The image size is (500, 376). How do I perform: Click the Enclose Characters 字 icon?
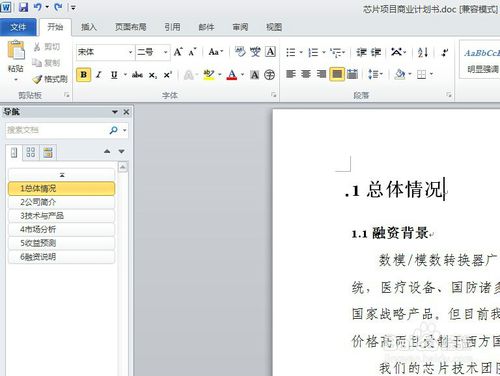coord(269,75)
